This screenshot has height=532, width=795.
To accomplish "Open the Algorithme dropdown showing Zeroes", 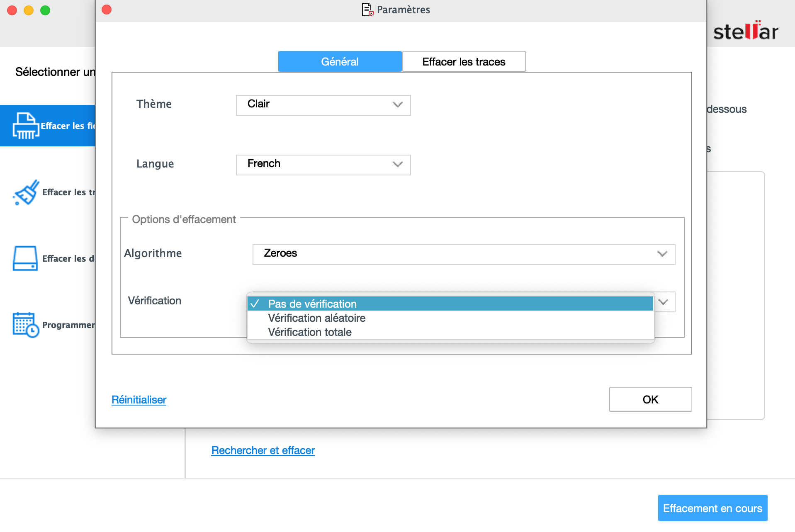I will pos(464,254).
